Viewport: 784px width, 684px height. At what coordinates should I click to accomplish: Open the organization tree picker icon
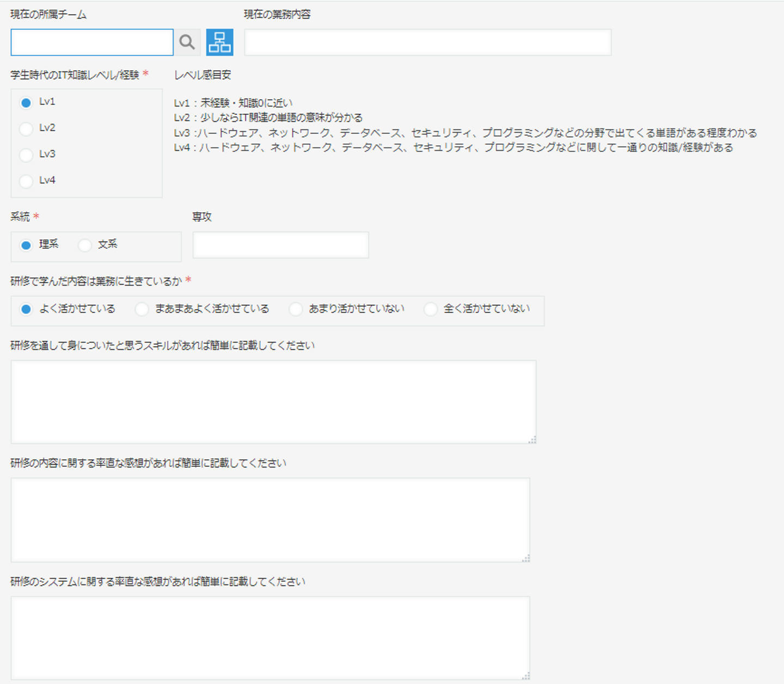[219, 42]
